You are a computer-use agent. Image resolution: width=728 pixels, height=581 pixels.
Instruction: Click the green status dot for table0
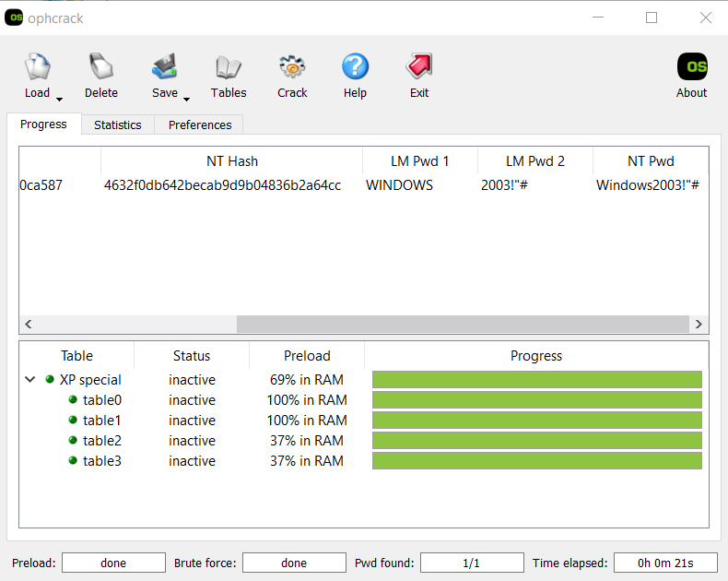click(73, 399)
